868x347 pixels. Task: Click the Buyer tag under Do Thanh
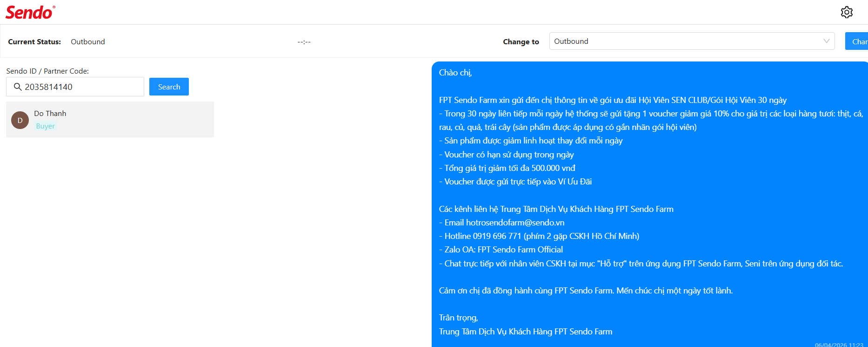pyautogui.click(x=46, y=126)
